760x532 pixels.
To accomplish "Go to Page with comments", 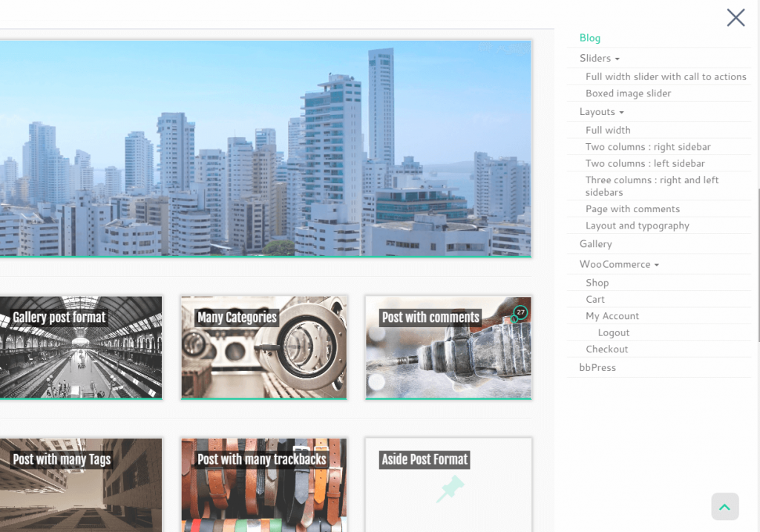I will (x=632, y=208).
